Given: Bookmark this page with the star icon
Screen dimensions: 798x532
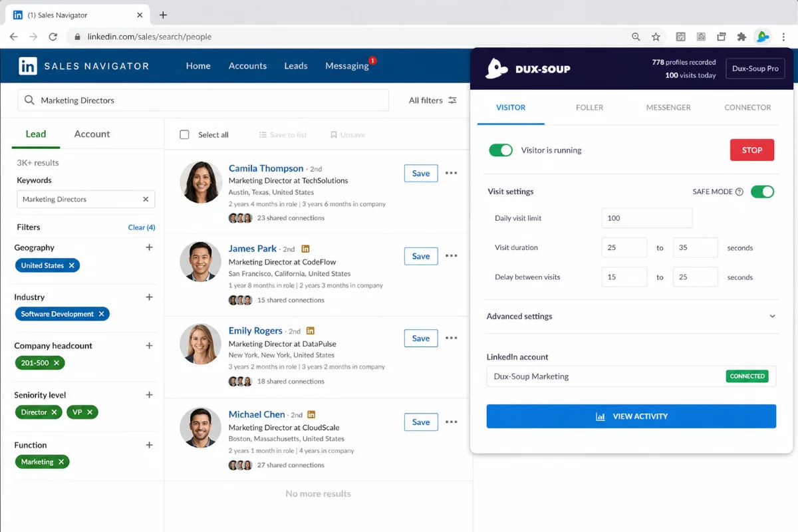Looking at the screenshot, I should [x=656, y=37].
